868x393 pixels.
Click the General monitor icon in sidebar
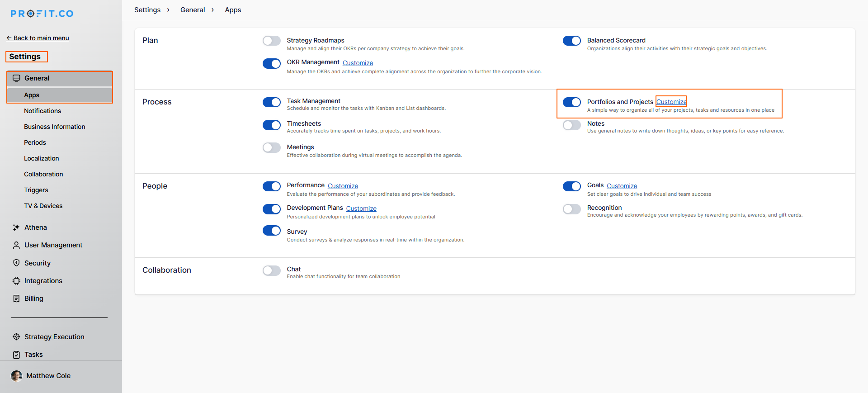[x=16, y=78]
